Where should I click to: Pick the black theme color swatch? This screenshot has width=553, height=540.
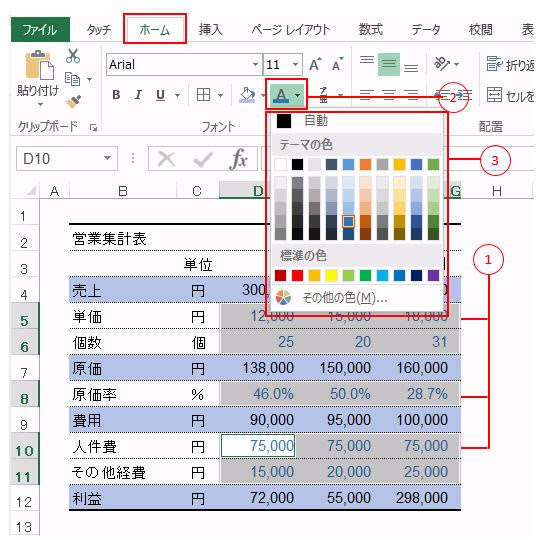[297, 164]
